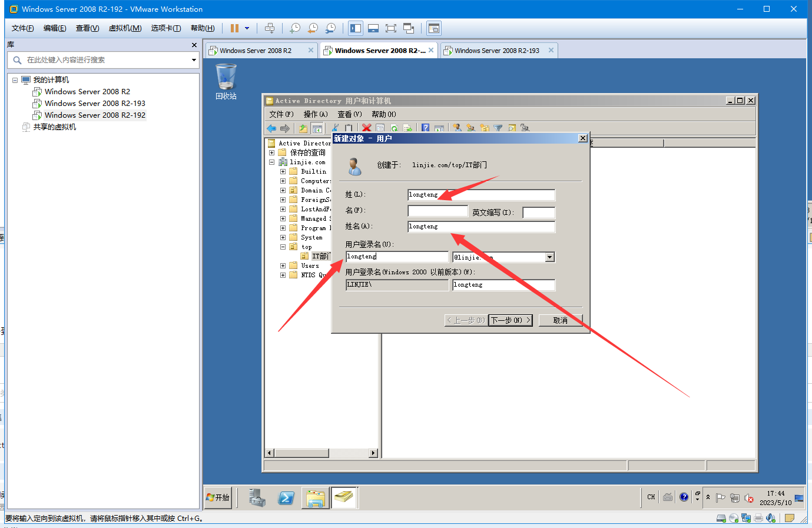Revert VM to previous snapshot

pos(313,28)
